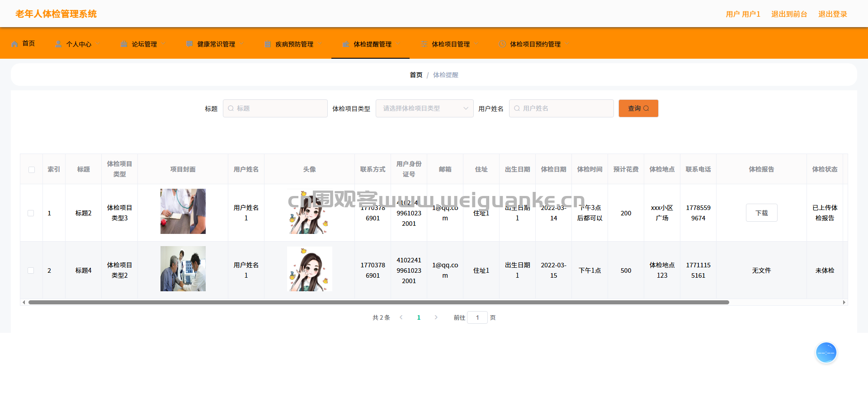Click the clock icon beside 体检项目预约管理
868x415 pixels.
click(x=502, y=44)
